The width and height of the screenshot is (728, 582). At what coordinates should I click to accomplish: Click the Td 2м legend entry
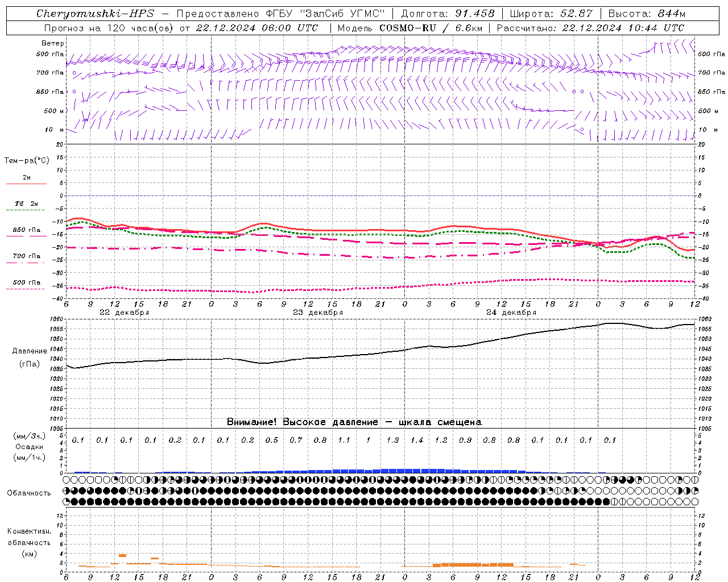[x=26, y=203]
